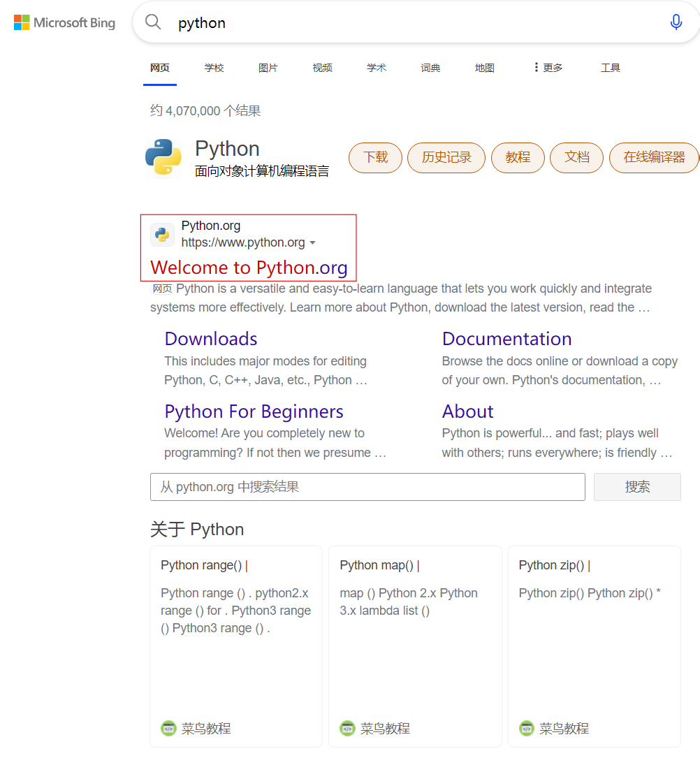Image resolution: width=700 pixels, height=758 pixels.
Task: Switch to the 图片 tab
Action: tap(268, 68)
